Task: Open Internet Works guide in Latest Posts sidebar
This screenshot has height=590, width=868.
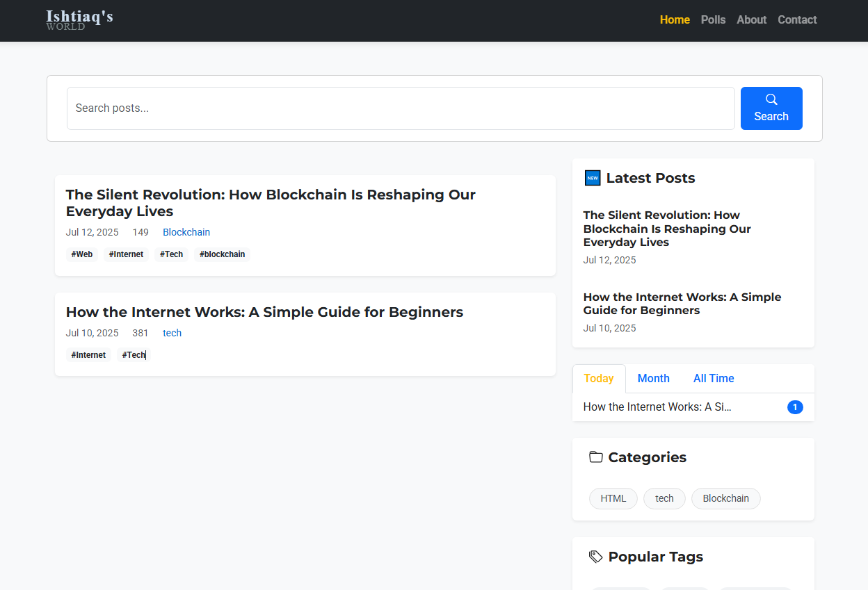Action: (682, 304)
